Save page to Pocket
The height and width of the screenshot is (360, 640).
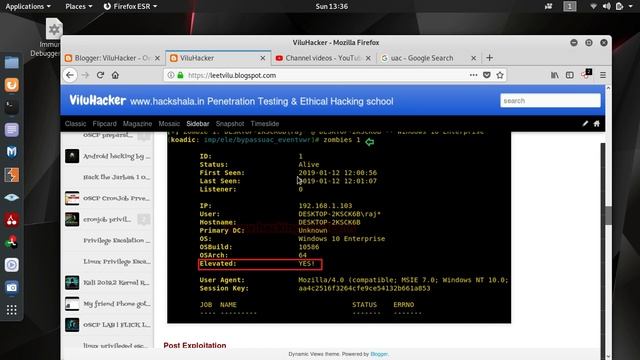(x=487, y=75)
